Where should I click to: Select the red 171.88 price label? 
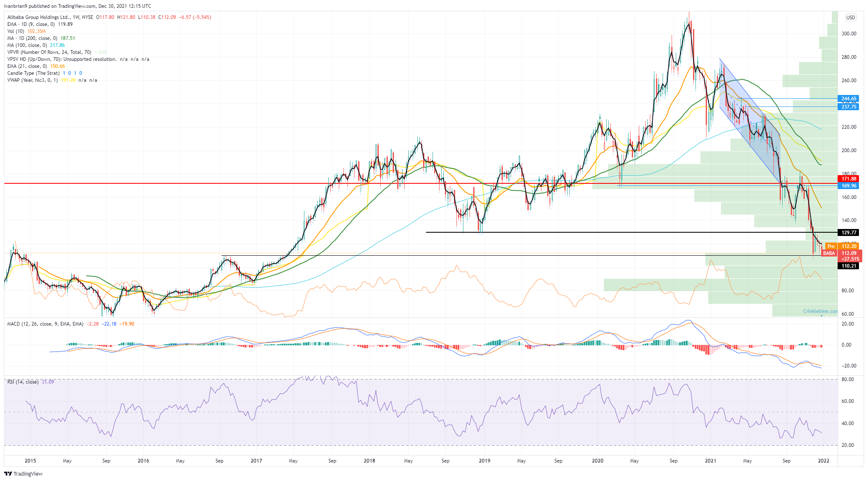point(848,179)
